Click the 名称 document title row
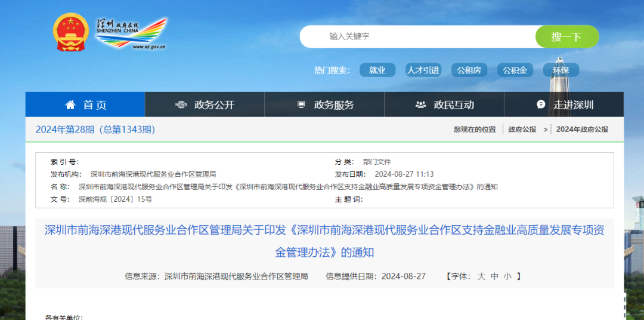 click(x=274, y=187)
